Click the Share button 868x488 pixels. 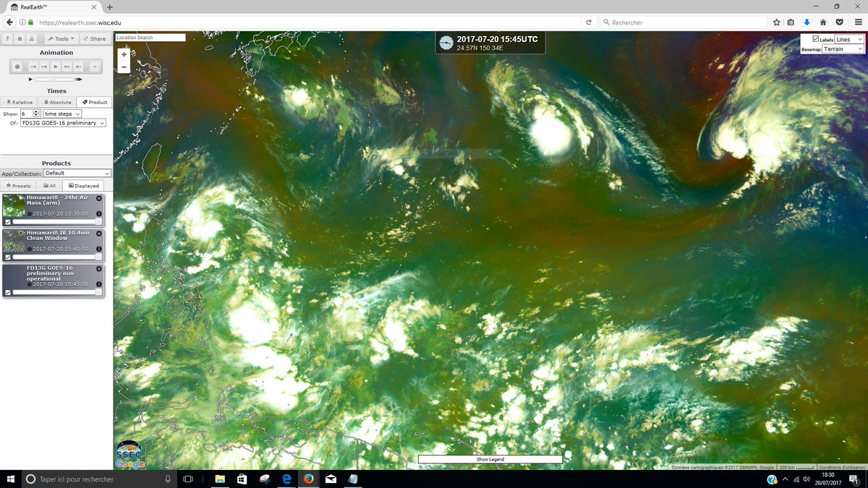(x=95, y=38)
